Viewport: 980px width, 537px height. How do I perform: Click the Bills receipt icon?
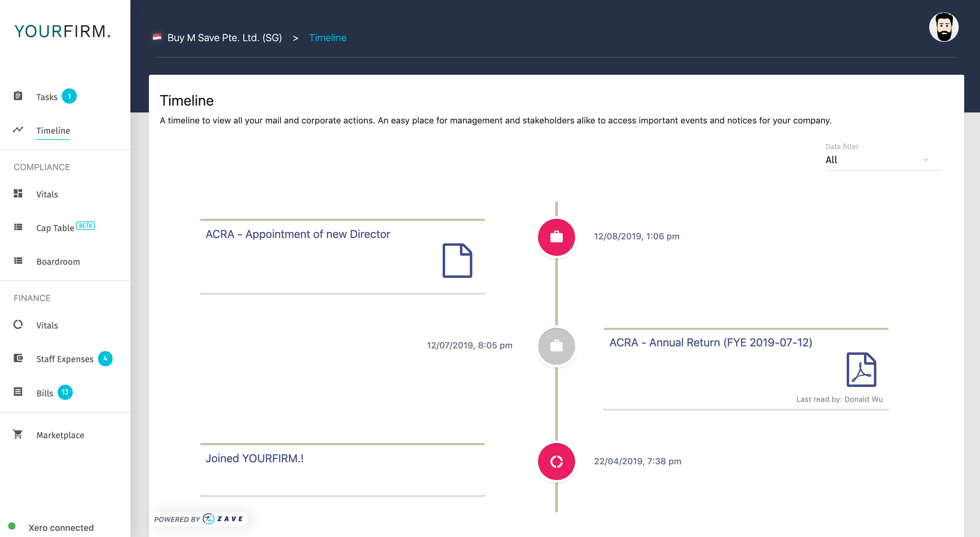pos(18,391)
